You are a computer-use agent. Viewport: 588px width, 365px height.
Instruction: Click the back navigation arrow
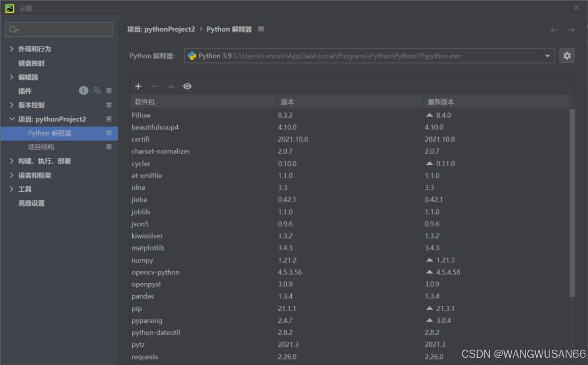(x=554, y=30)
